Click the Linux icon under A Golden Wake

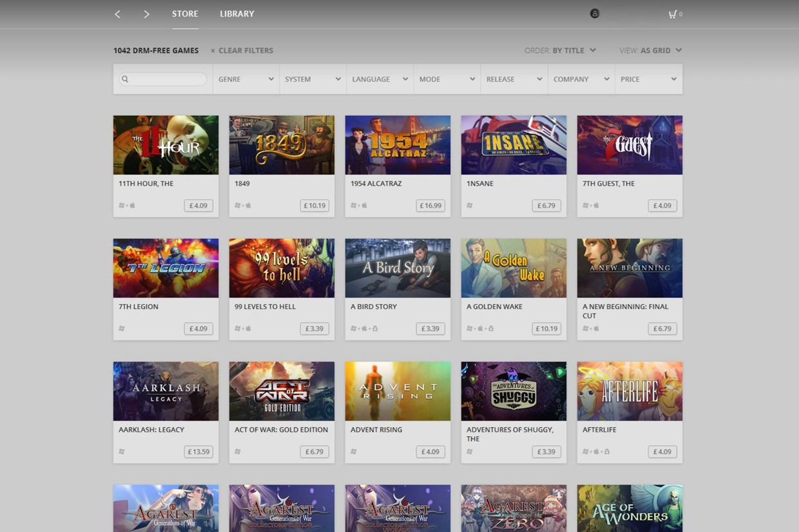point(491,328)
